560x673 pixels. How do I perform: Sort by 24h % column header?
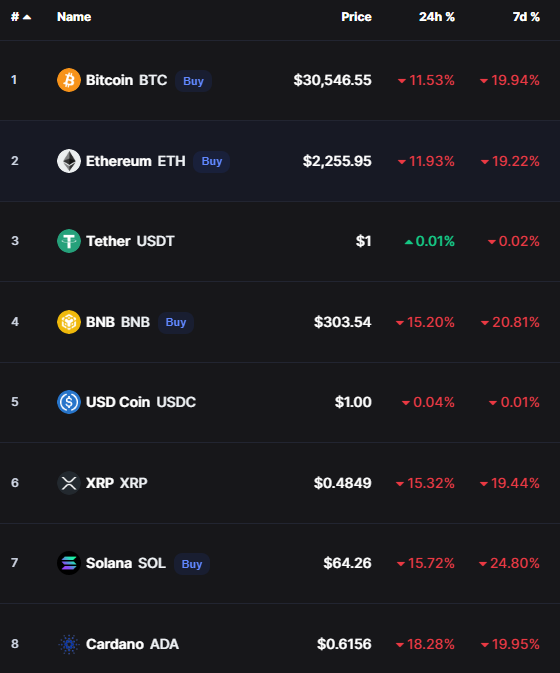click(436, 17)
